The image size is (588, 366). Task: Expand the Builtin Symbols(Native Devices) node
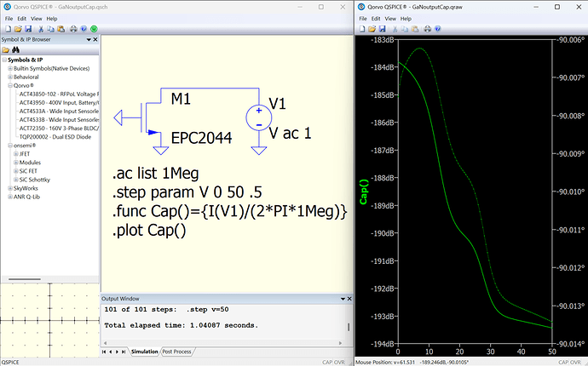coord(10,69)
